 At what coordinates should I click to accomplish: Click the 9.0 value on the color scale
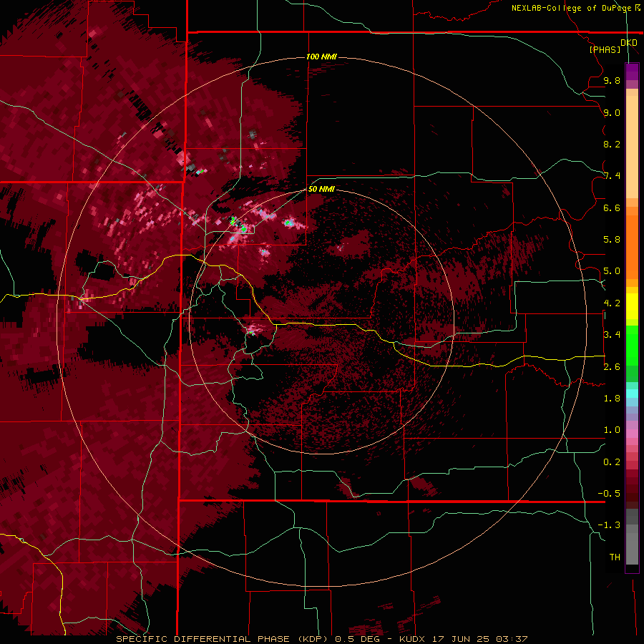pos(612,112)
